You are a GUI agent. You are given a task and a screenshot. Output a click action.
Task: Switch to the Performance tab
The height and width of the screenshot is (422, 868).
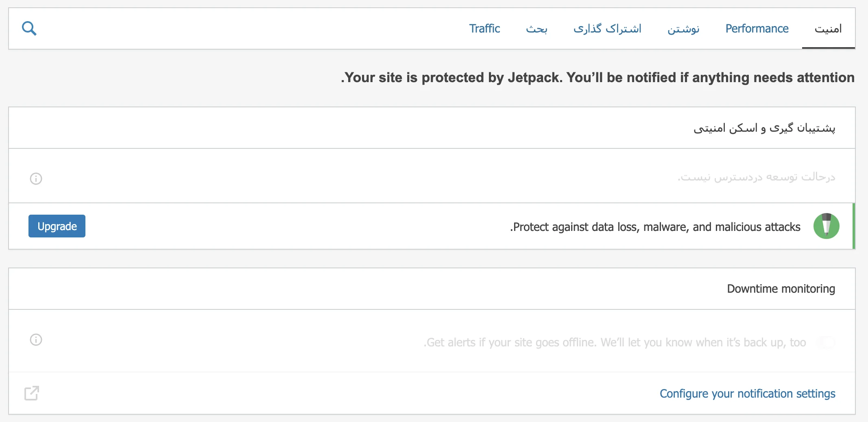pyautogui.click(x=757, y=28)
